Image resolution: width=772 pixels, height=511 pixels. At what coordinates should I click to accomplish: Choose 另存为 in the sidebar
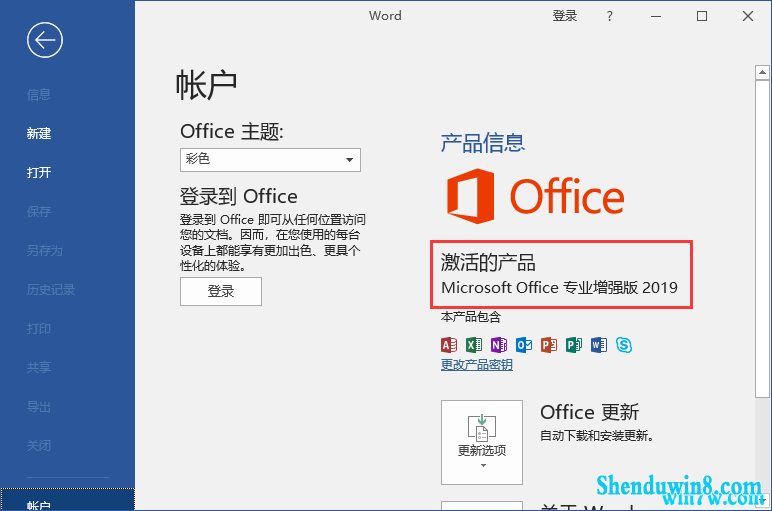45,251
